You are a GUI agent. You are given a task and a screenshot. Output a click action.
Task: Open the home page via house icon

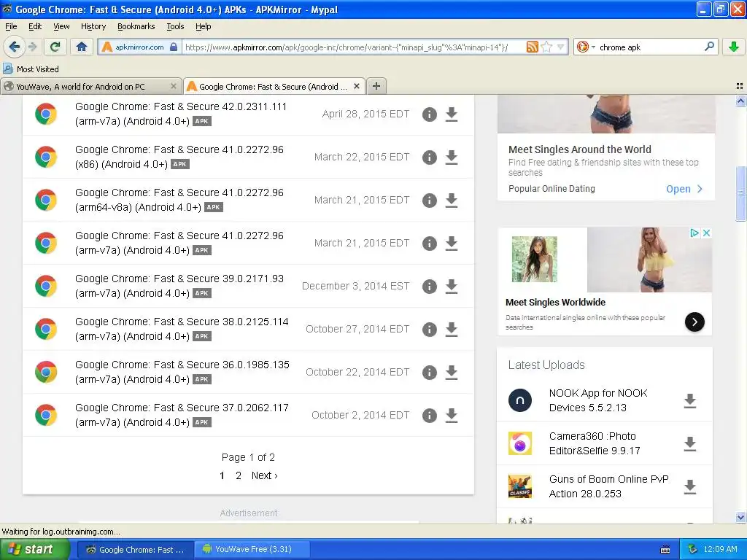click(x=82, y=47)
